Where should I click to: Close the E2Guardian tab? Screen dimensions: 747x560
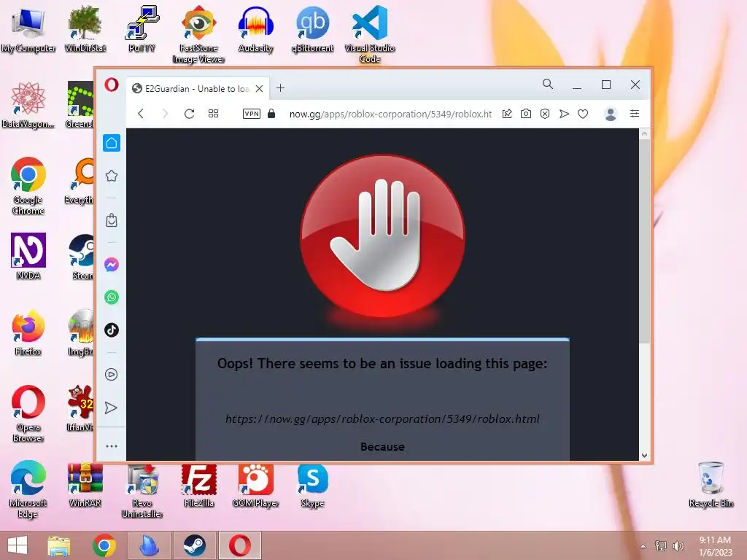coord(259,88)
